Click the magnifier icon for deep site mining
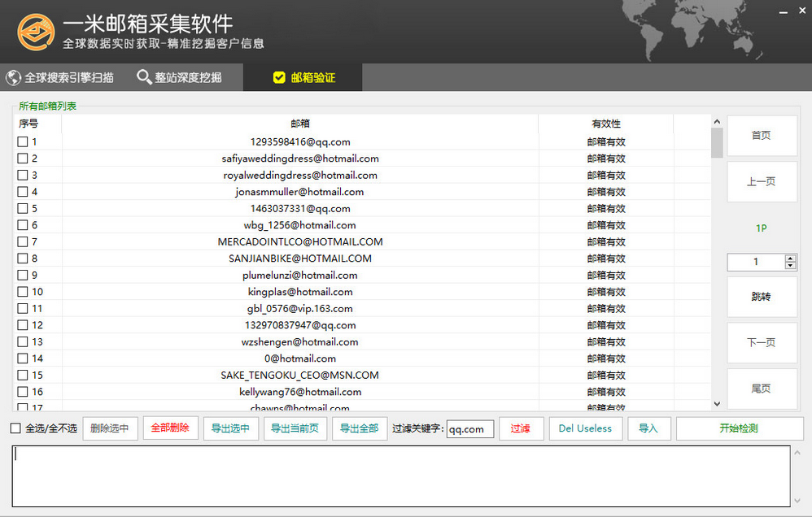Screen dimensions: 812x517 point(144,78)
